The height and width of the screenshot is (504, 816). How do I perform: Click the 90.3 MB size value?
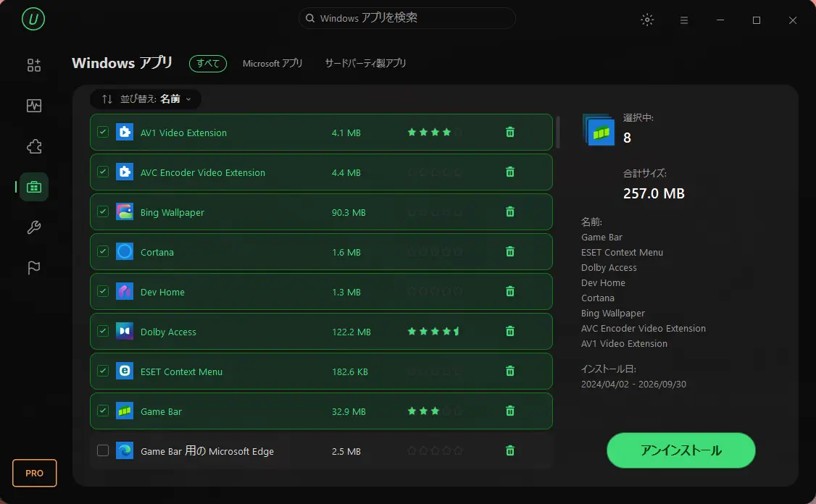(349, 213)
